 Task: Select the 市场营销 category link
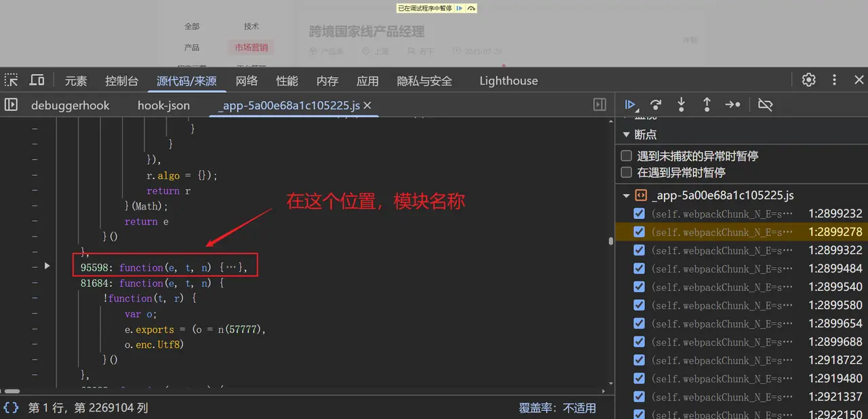click(x=251, y=47)
